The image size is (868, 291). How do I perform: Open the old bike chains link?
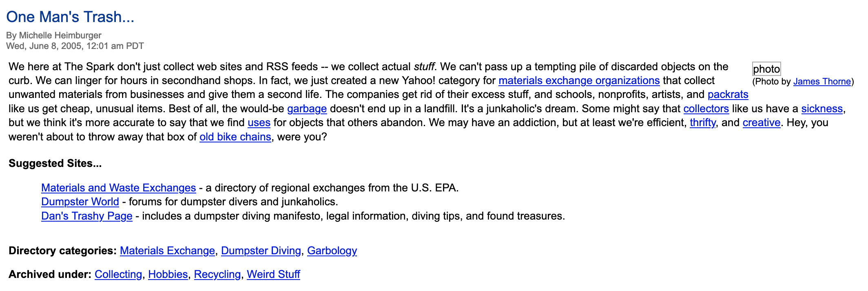click(235, 137)
